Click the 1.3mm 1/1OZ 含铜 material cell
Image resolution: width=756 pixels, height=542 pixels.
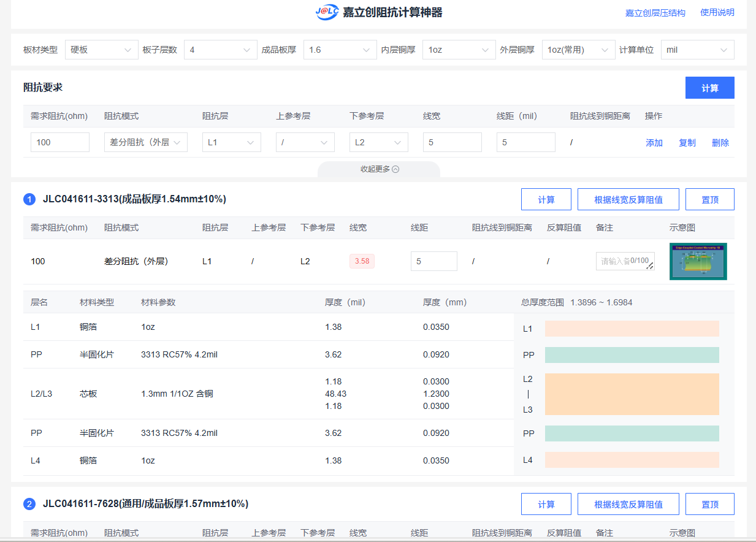177,394
